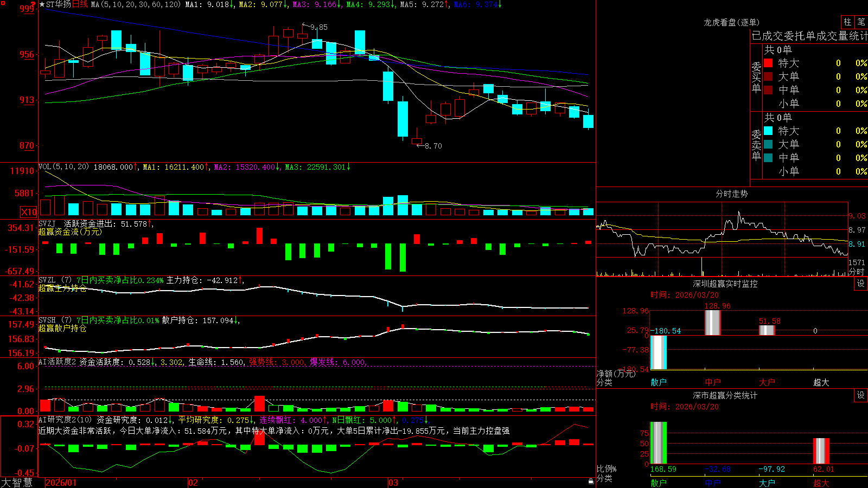Viewport: 868px width, 488px height.
Task: Click the X10 volume scale marker
Action: click(x=29, y=212)
